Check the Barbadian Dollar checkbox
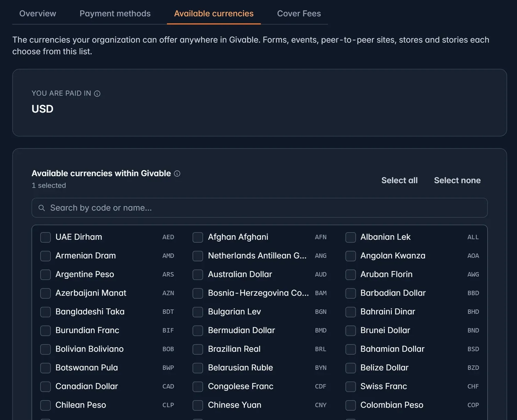Viewport: 517px width, 420px height. 351,293
